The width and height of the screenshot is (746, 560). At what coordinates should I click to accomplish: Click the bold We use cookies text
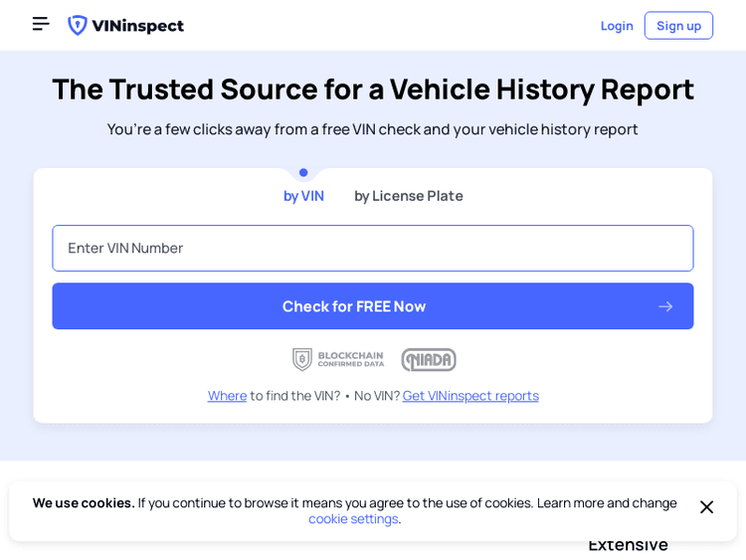[x=84, y=502]
